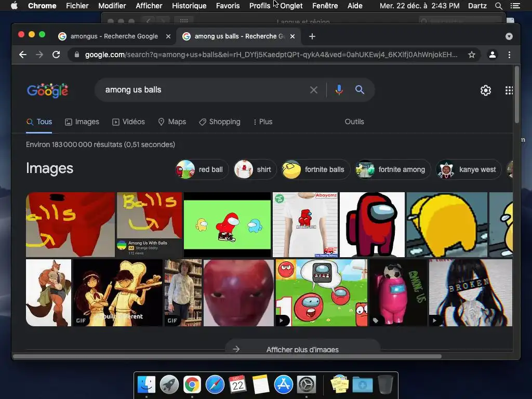Clear the search box text
532x399 pixels.
click(314, 90)
